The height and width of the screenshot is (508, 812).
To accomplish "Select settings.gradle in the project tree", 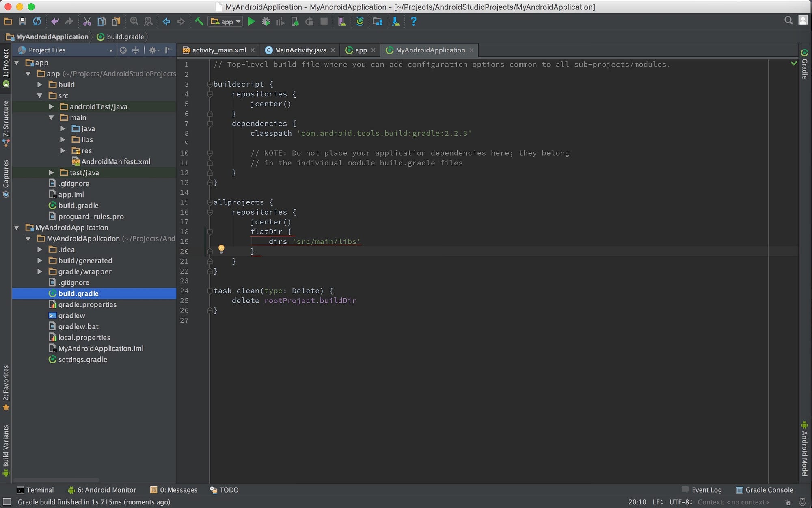I will click(82, 359).
